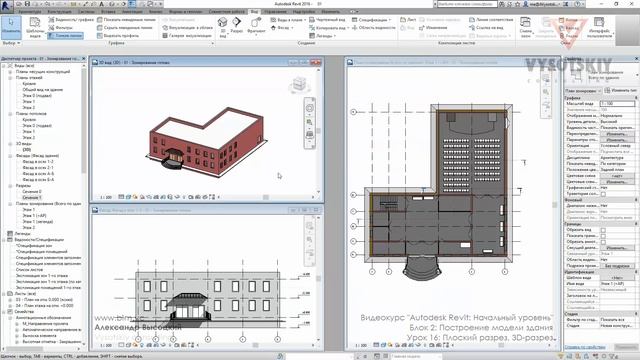640x360 pixels.
Task: Toggle Crop Region Visible (Показать границы) checkbox
Action: (603, 236)
